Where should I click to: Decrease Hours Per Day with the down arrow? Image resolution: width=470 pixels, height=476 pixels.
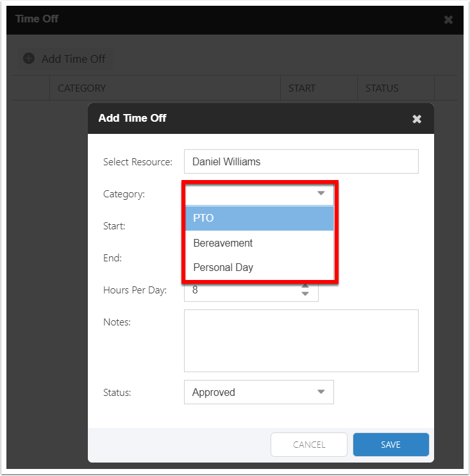pos(305,294)
